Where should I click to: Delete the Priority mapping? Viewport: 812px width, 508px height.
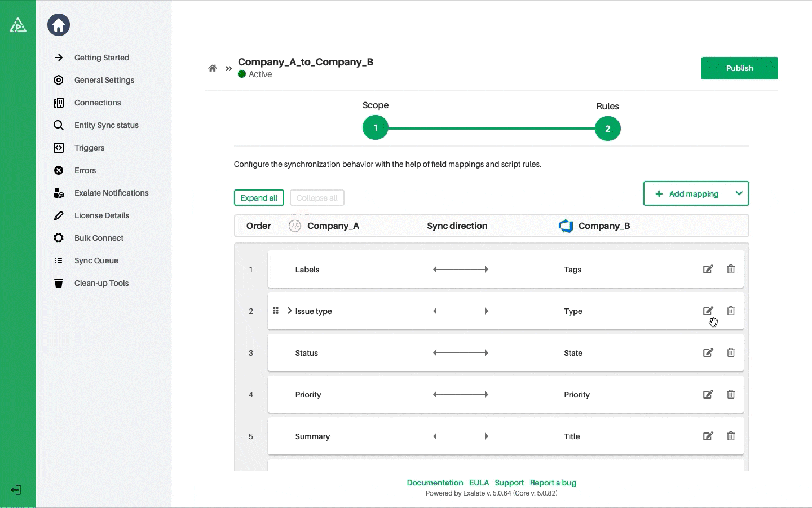731,394
